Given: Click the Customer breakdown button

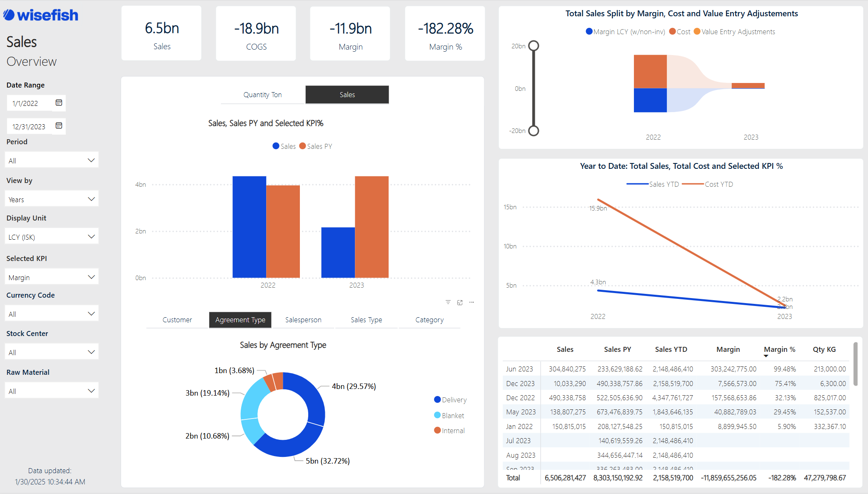Looking at the screenshot, I should coord(177,320).
